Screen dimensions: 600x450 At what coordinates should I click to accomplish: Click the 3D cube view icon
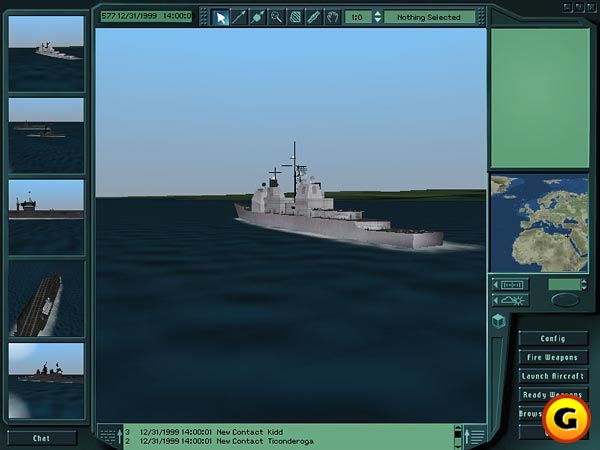point(499,321)
